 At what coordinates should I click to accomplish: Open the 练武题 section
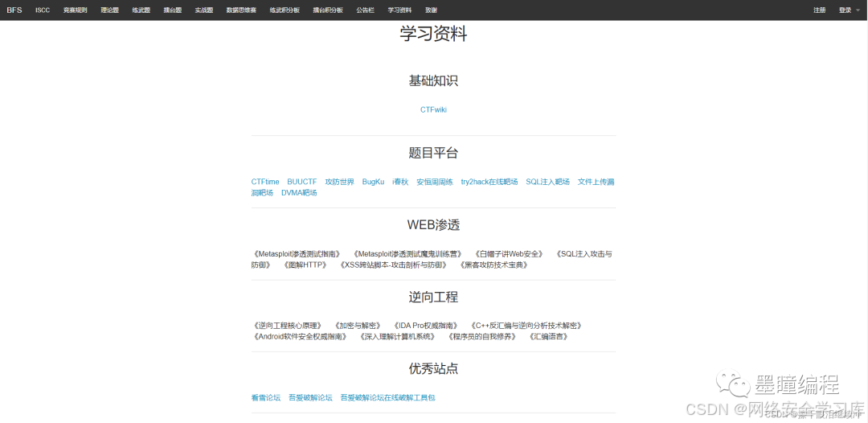pos(141,10)
